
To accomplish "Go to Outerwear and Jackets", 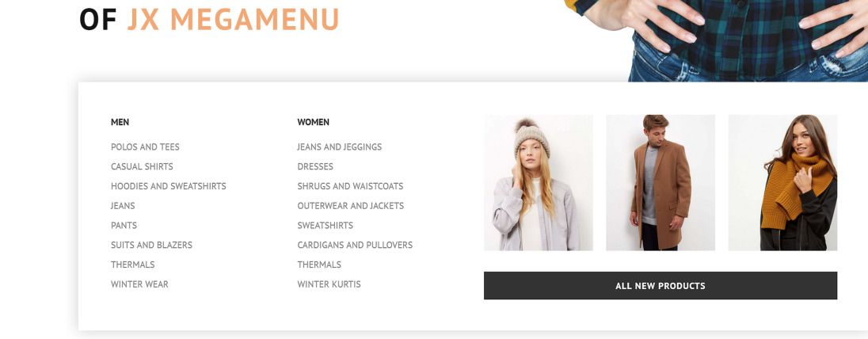I will pyautogui.click(x=350, y=205).
